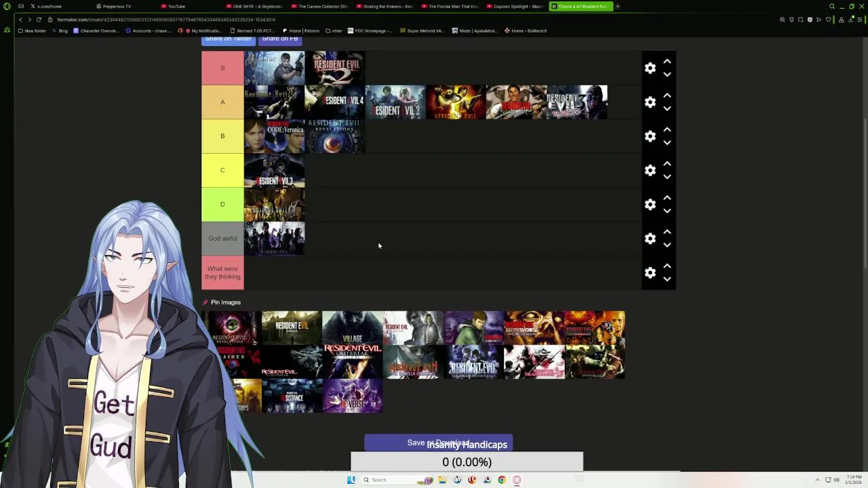Viewport: 868px width, 488px height.
Task: Pick Resident Evil Survivor 2 from pool
Action: pyautogui.click(x=534, y=328)
